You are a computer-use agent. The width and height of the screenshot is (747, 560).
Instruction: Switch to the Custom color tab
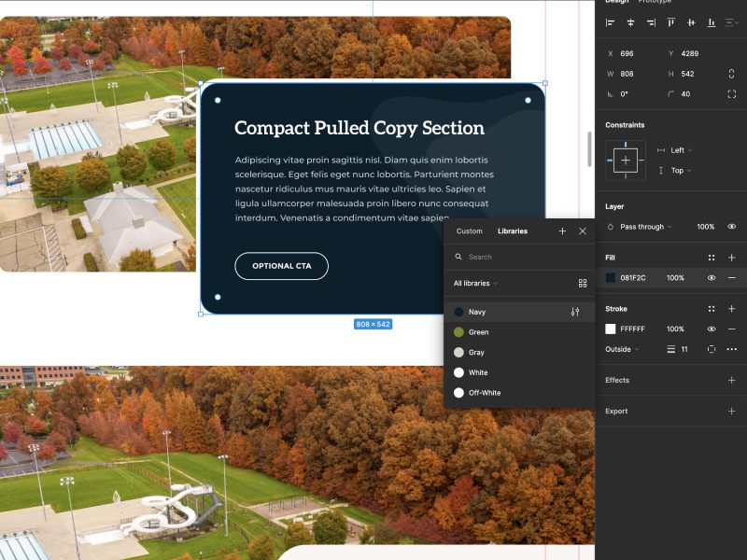pos(470,231)
